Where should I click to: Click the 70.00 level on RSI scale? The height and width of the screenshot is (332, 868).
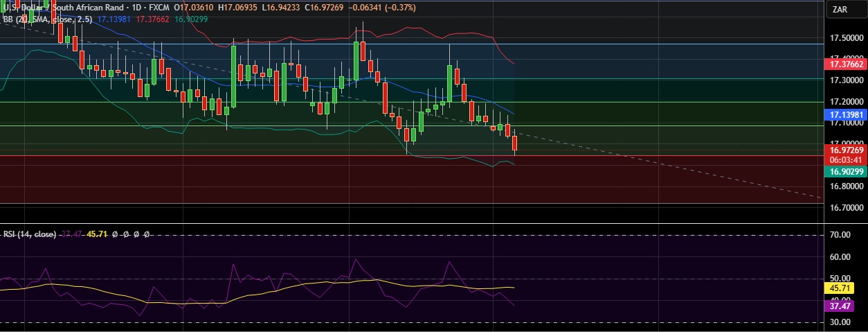839,235
